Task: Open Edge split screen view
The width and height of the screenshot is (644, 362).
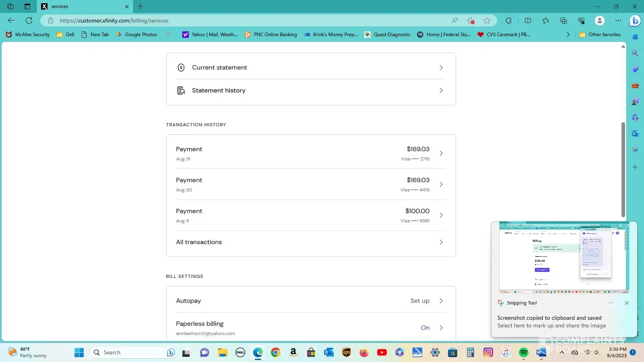Action: (x=528, y=21)
